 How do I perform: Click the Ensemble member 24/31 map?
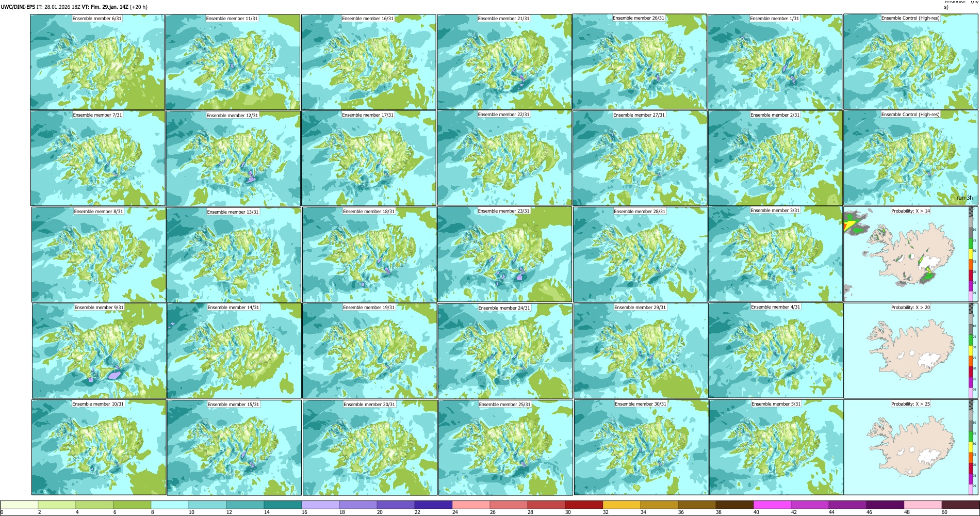[x=505, y=351]
